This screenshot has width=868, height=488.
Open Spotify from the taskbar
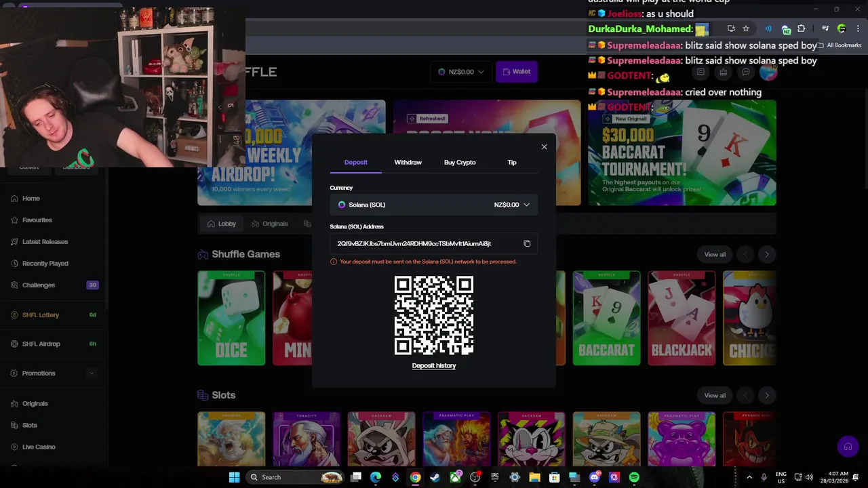click(x=634, y=477)
